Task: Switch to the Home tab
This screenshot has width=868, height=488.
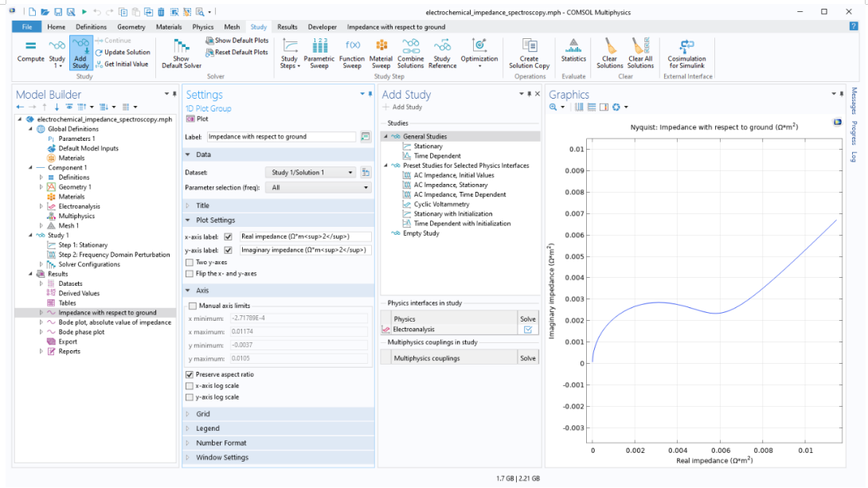Action: click(56, 26)
